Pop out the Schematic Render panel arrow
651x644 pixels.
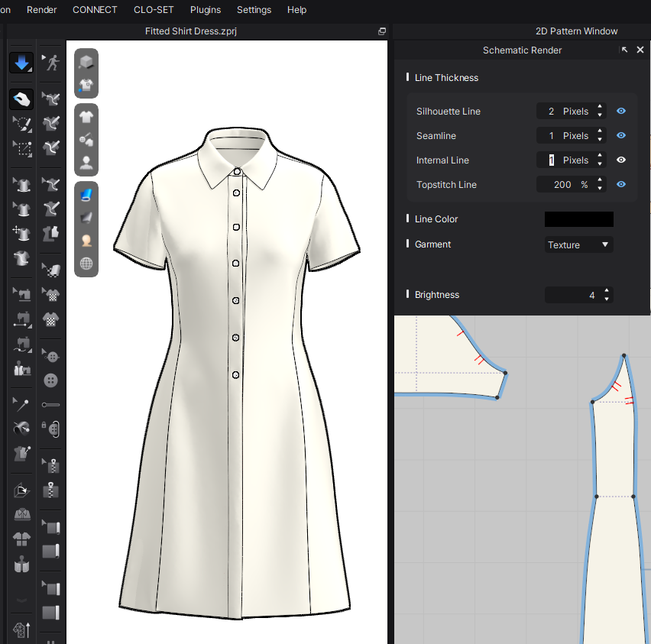pyautogui.click(x=624, y=50)
